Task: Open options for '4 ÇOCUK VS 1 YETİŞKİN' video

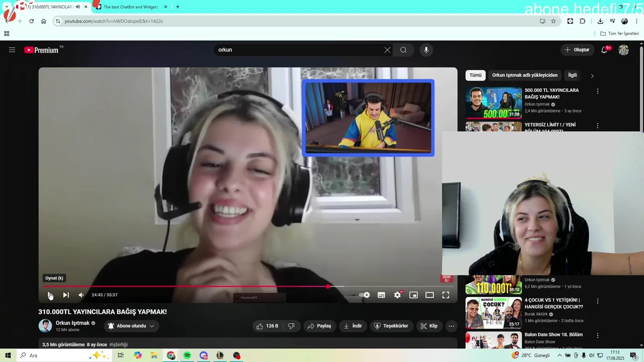Action: (x=598, y=301)
